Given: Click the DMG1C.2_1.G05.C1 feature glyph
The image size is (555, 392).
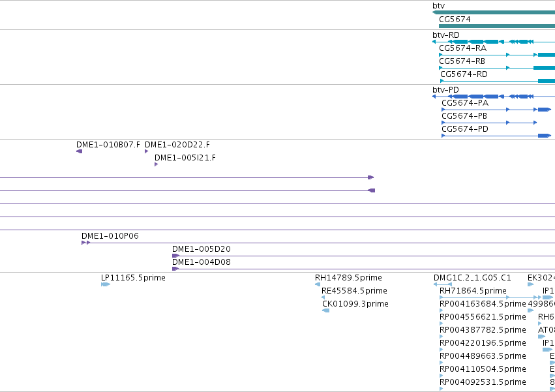Looking at the screenshot, I should (x=442, y=284).
